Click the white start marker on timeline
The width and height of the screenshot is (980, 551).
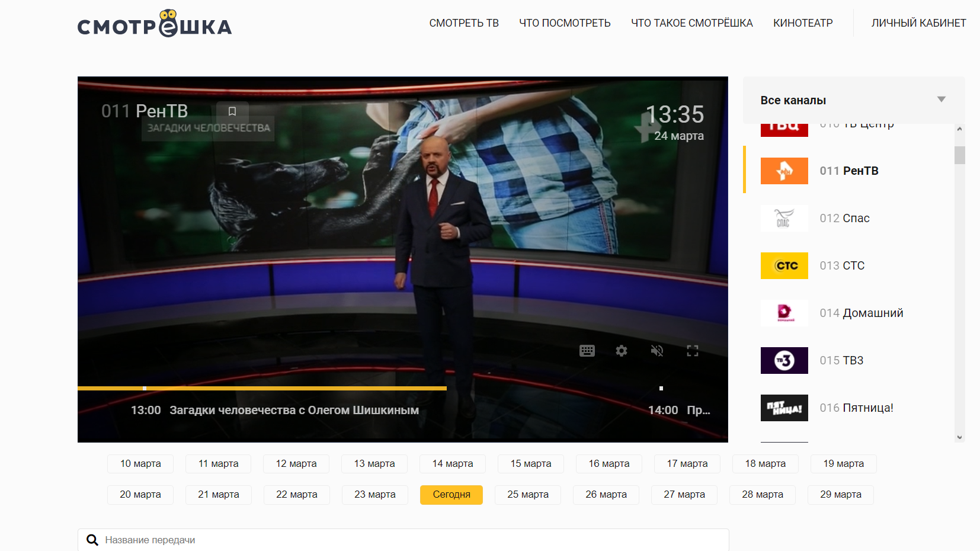pos(145,388)
